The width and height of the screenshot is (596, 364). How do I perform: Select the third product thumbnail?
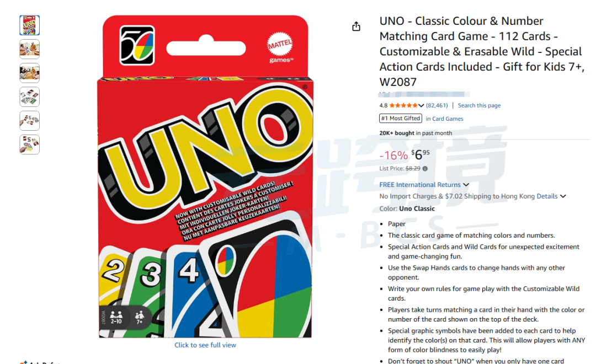pyautogui.click(x=30, y=73)
